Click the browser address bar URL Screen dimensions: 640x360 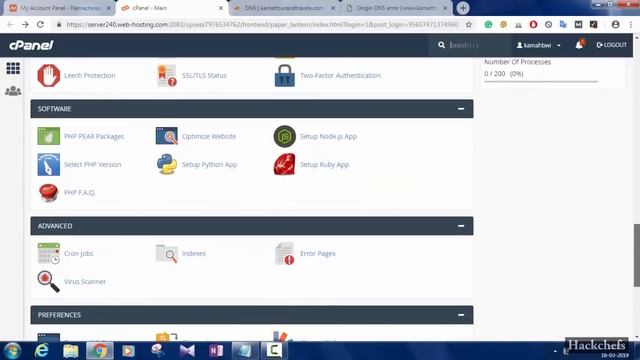(262, 24)
